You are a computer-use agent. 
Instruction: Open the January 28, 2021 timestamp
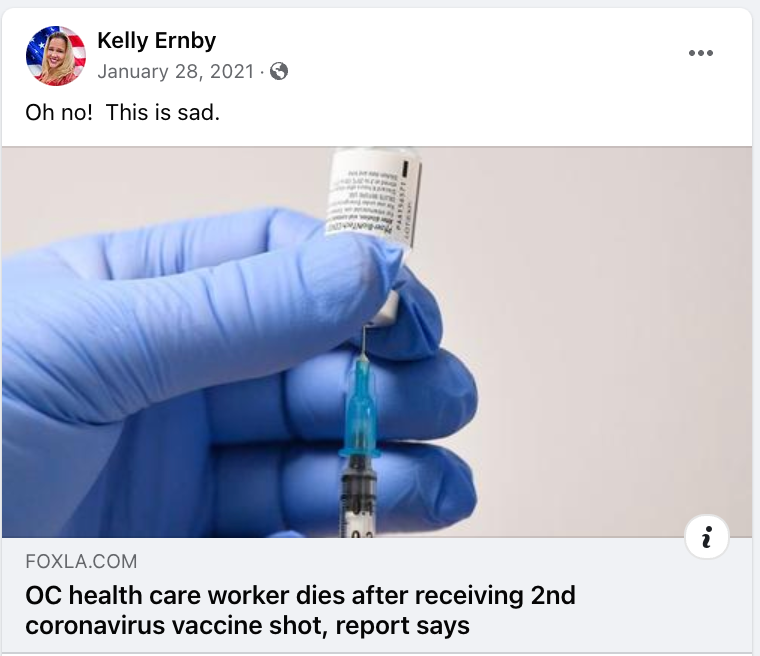pyautogui.click(x=175, y=72)
